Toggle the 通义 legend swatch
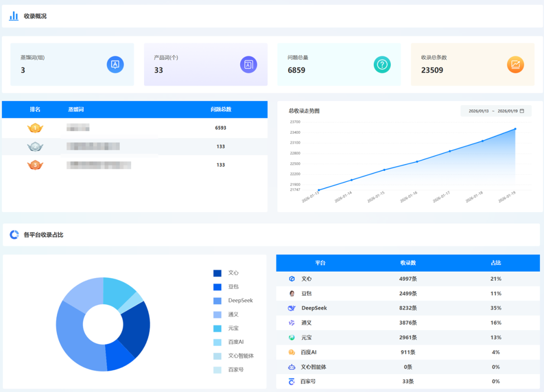The width and height of the screenshot is (544, 392). click(x=218, y=314)
